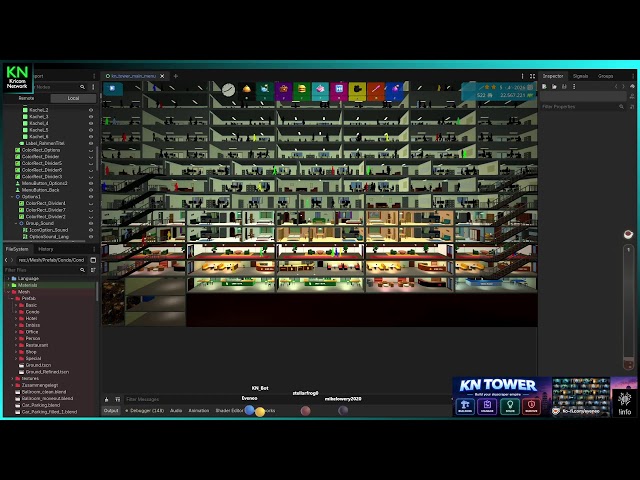Click the clear output broom icon
The image size is (640, 480).
[x=107, y=399]
